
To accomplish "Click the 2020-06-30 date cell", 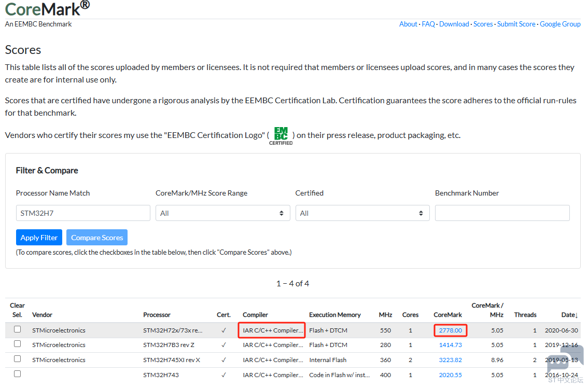I will click(x=562, y=330).
